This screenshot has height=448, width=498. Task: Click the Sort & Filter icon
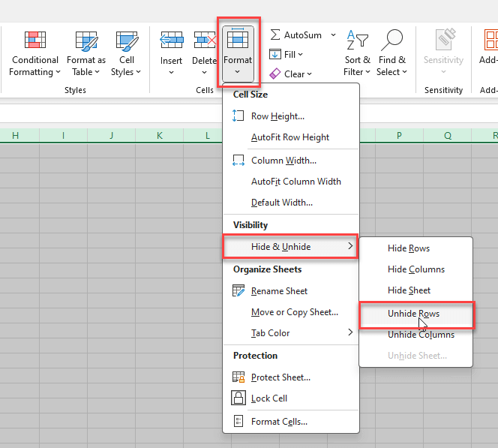click(357, 40)
